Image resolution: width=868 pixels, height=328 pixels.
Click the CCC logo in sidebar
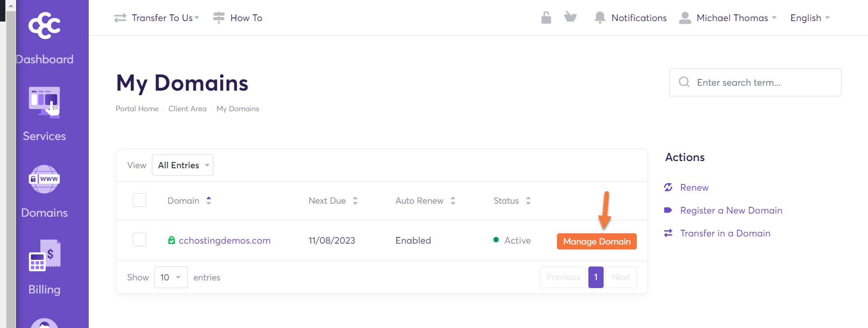tap(44, 26)
